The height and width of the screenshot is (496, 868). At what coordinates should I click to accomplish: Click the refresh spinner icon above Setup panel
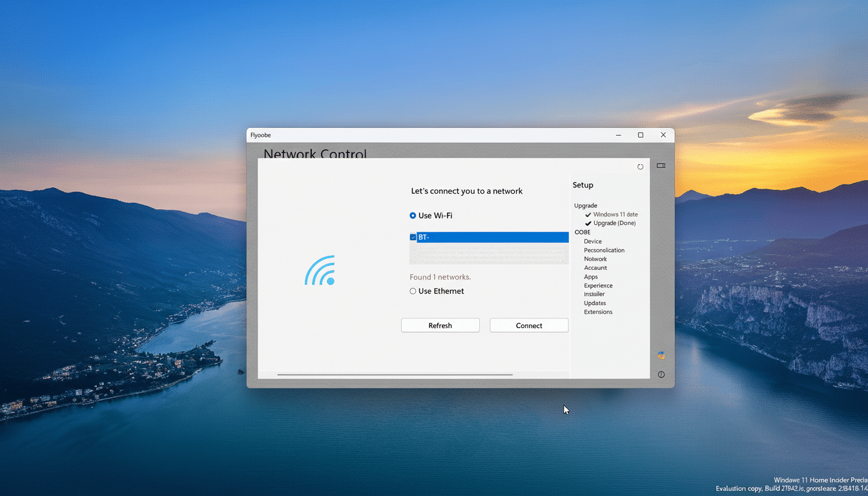[640, 166]
